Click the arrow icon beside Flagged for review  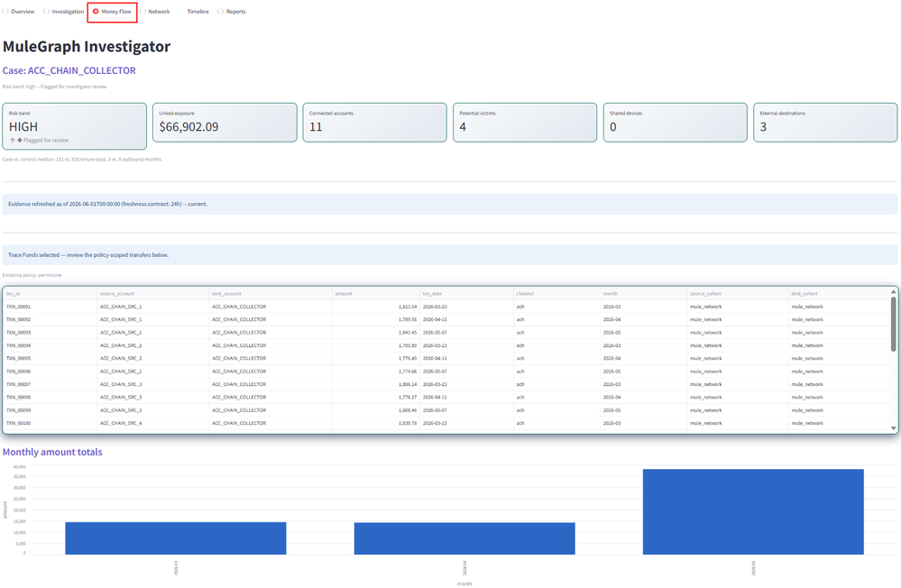click(12, 141)
